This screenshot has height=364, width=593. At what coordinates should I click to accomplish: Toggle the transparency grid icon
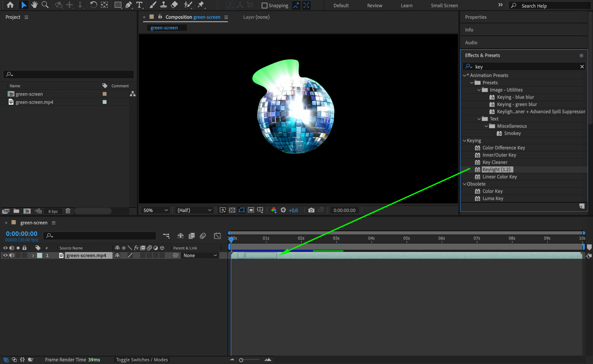232,210
